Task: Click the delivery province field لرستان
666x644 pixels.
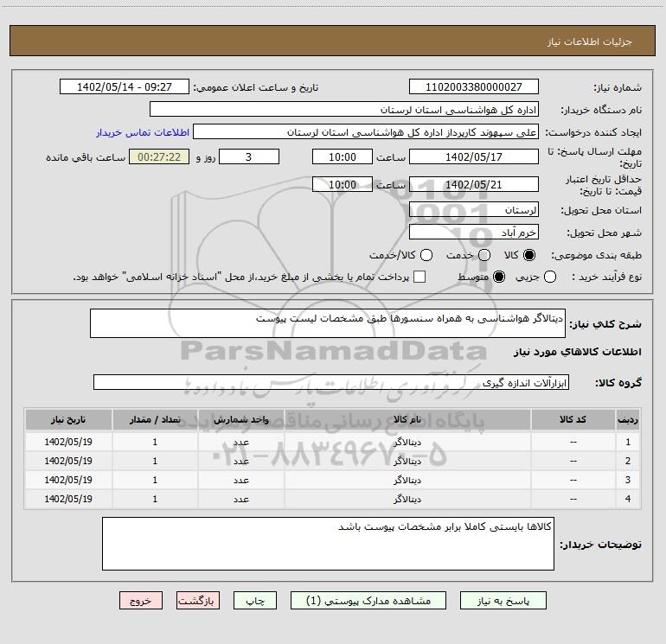Action: (x=474, y=210)
